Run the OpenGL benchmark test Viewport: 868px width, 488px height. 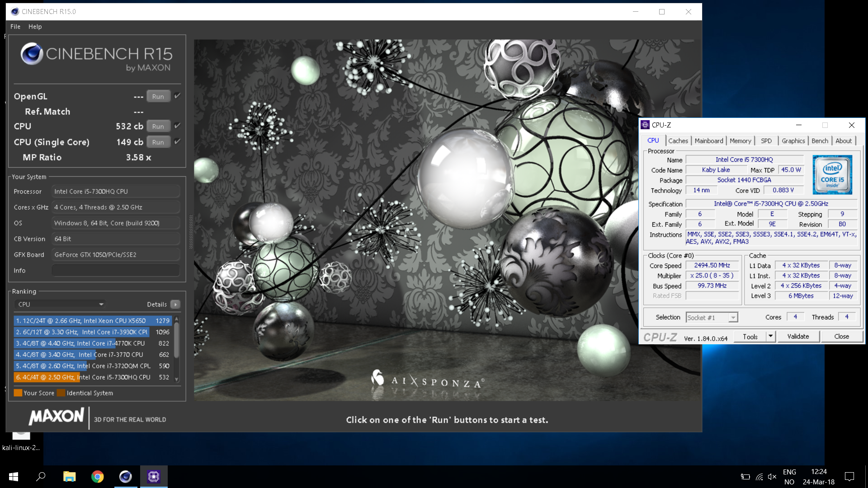click(x=158, y=96)
